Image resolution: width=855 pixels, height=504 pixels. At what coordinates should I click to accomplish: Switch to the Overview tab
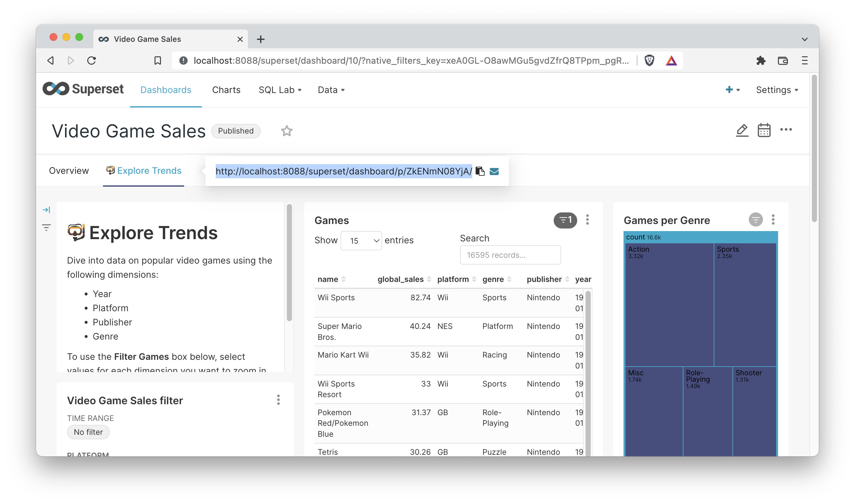(69, 171)
